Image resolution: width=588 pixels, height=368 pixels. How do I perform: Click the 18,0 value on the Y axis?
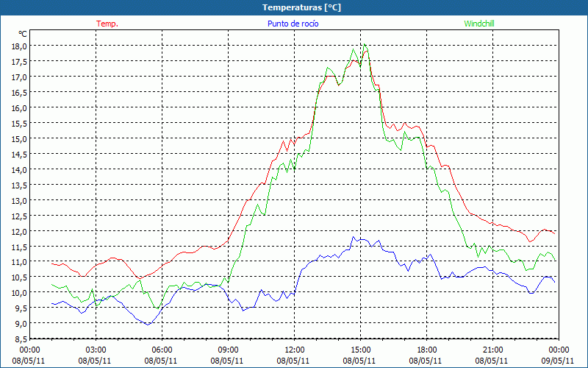19,46
